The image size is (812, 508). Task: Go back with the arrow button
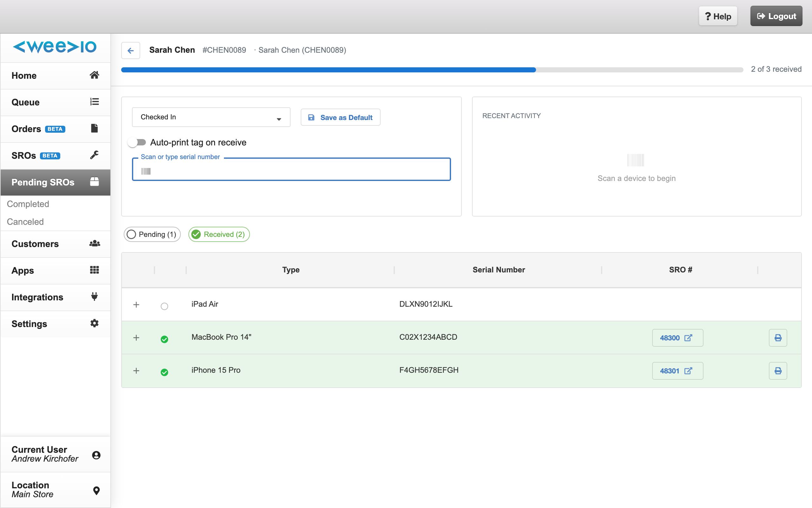pos(131,50)
